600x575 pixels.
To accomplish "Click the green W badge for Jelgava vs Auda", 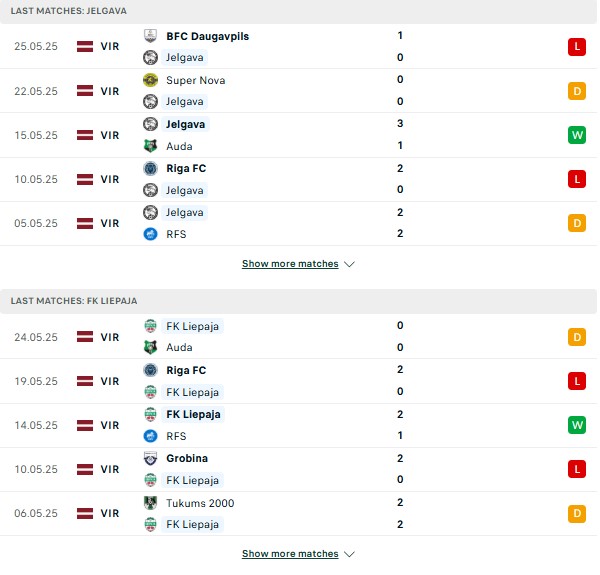I will click(577, 135).
